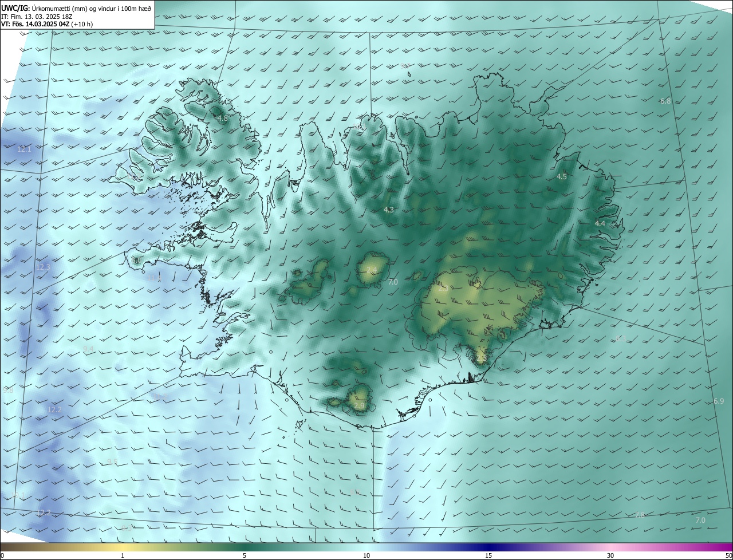733x560 pixels.
Task: Click the 2.4 value on the glacier
Action: 372,270
